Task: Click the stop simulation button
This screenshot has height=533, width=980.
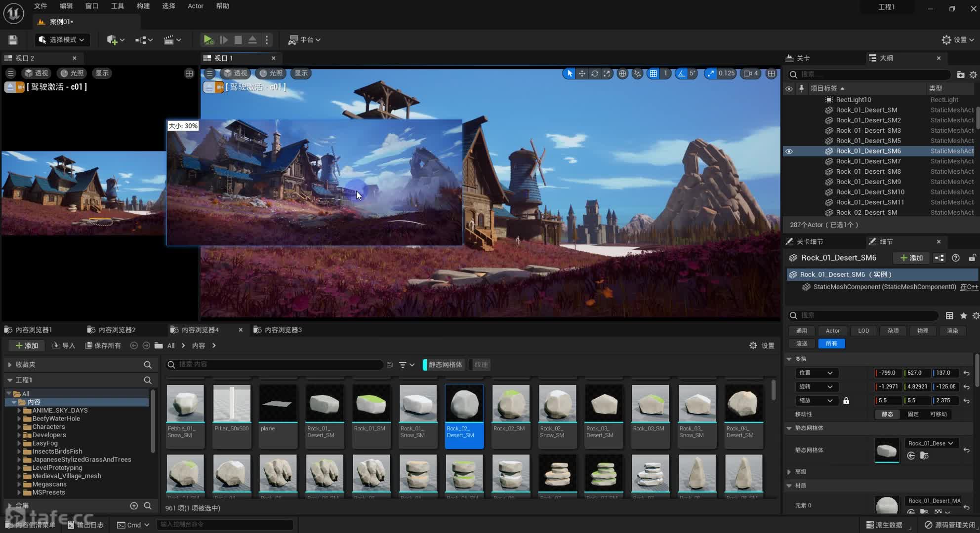Action: coord(238,39)
